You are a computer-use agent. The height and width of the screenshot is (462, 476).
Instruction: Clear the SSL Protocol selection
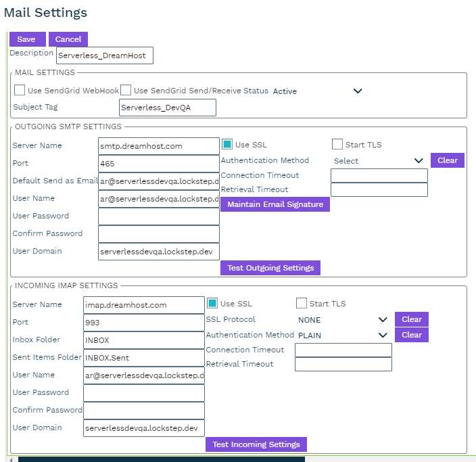click(x=411, y=319)
